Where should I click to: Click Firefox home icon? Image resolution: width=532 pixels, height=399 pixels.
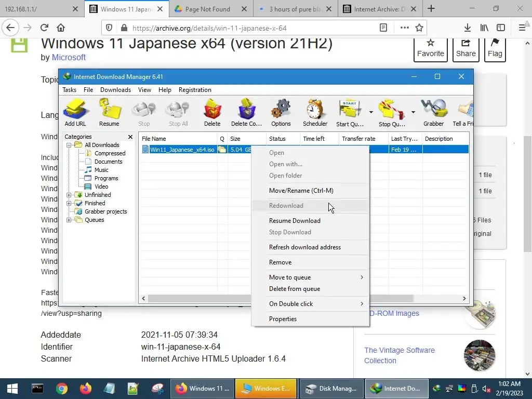pos(61,28)
